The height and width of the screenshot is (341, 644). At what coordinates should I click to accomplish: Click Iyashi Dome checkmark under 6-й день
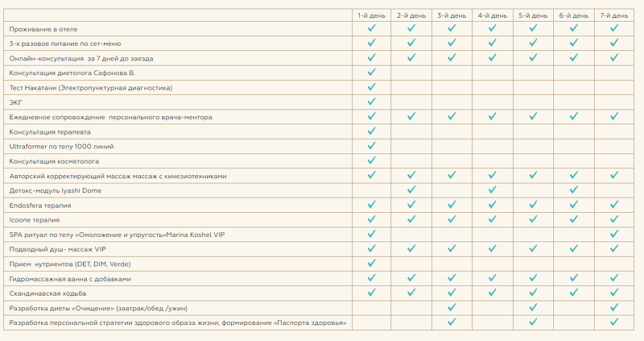tap(573, 190)
